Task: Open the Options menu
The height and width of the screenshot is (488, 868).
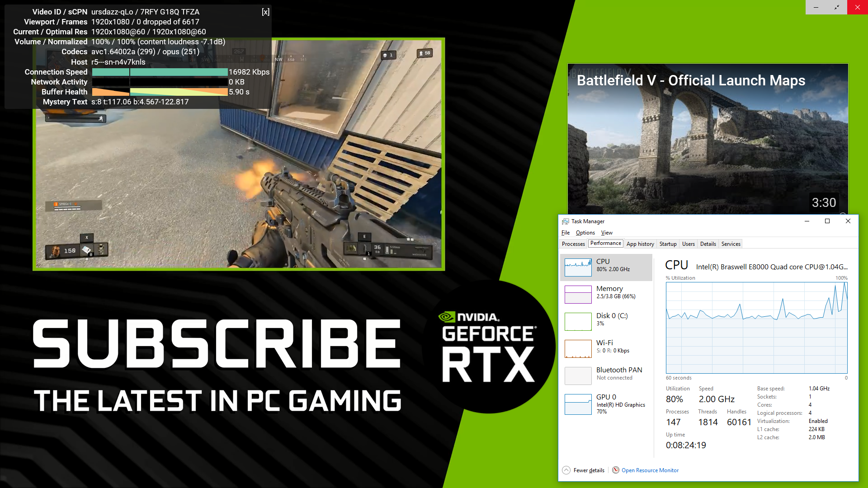Action: 585,233
